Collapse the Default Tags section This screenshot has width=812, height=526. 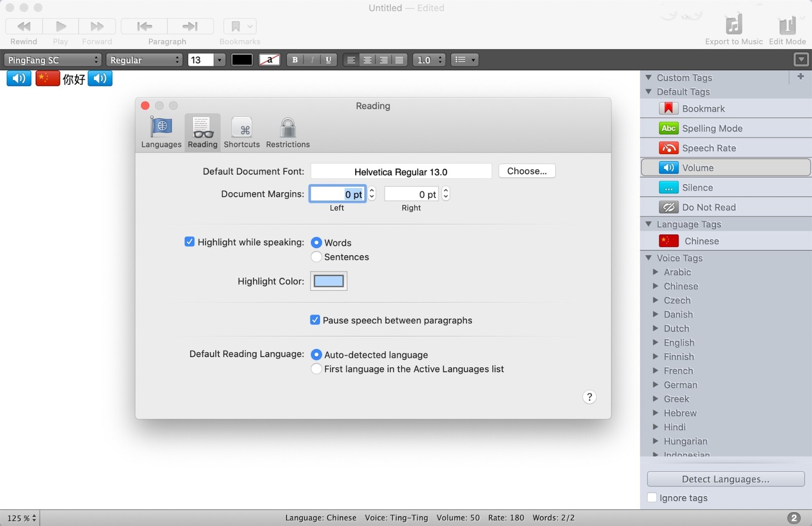(x=649, y=92)
